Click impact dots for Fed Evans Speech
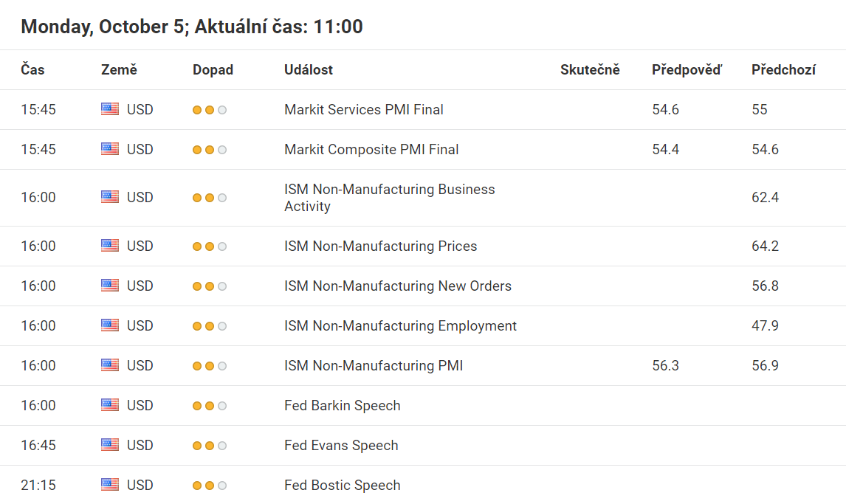846x504 pixels. click(x=210, y=446)
